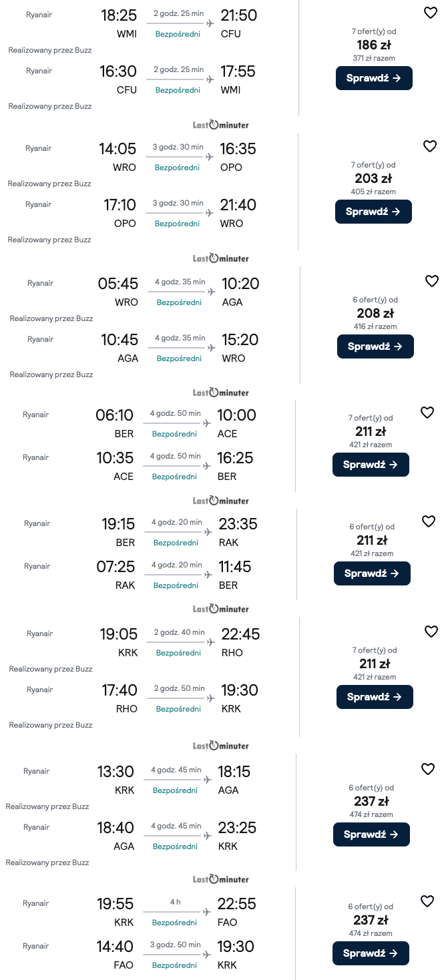Check the KRK to AGA offer with Sprawdź
Image resolution: width=442 pixels, height=980 pixels.
371,834
